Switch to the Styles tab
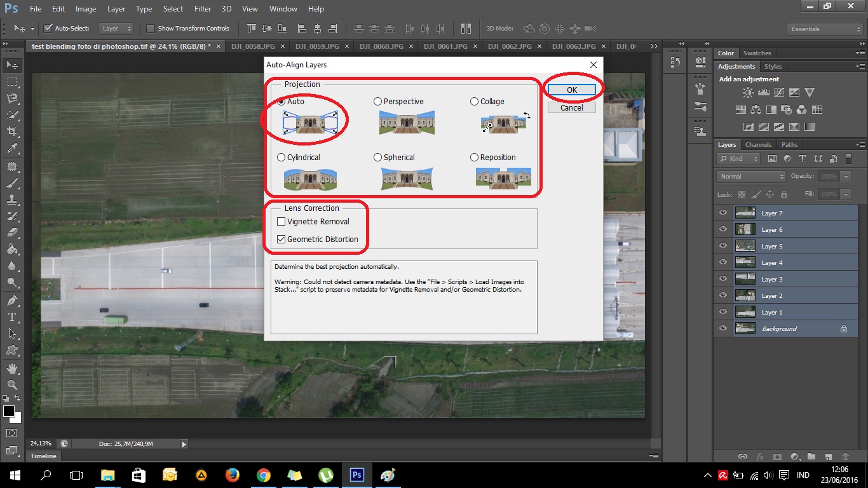The height and width of the screenshot is (488, 868). coord(773,67)
